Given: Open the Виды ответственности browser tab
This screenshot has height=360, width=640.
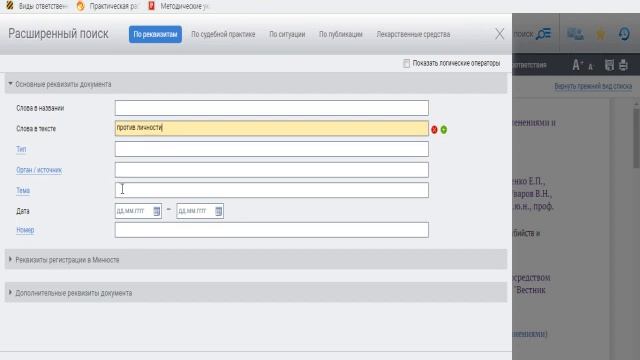Looking at the screenshot, I should 37,6.
